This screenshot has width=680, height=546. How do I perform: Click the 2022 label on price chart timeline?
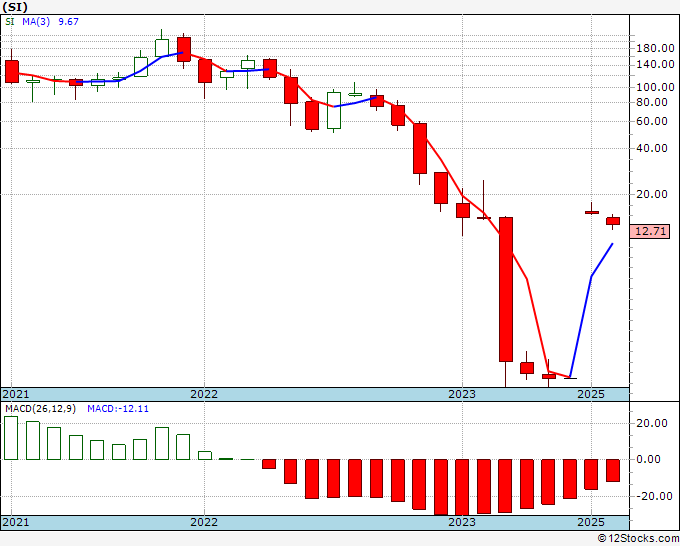204,394
